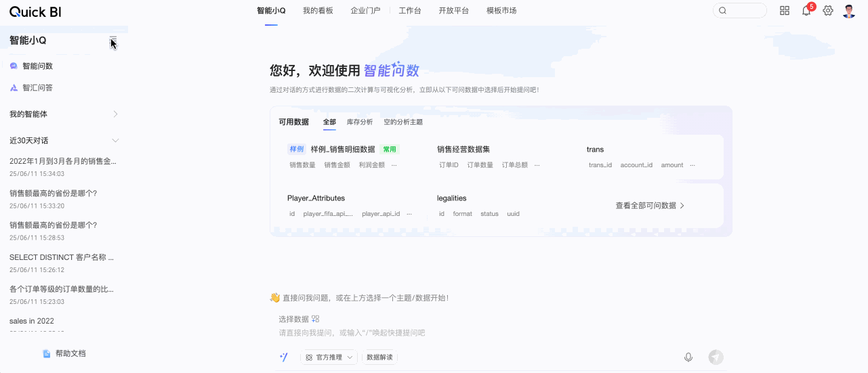Click the top search box
This screenshot has height=373, width=868.
click(740, 11)
